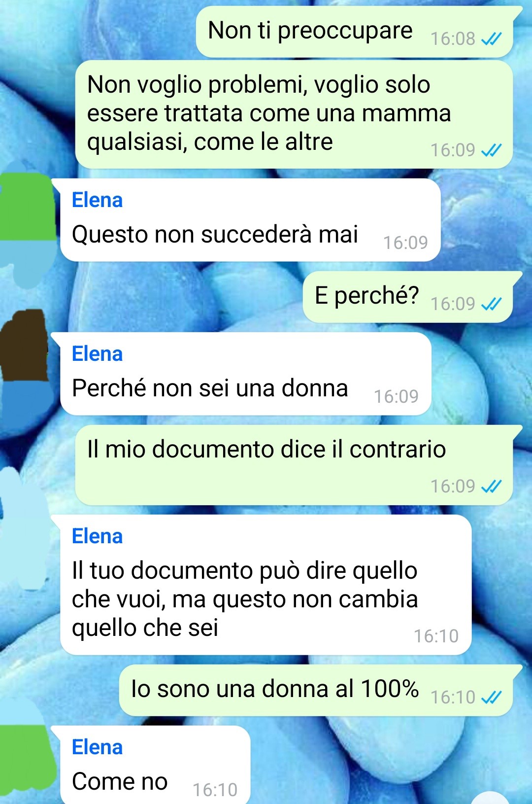The image size is (532, 804).
Task: Select 'Il mio documento dice il contrario' bubble
Action: point(294,465)
